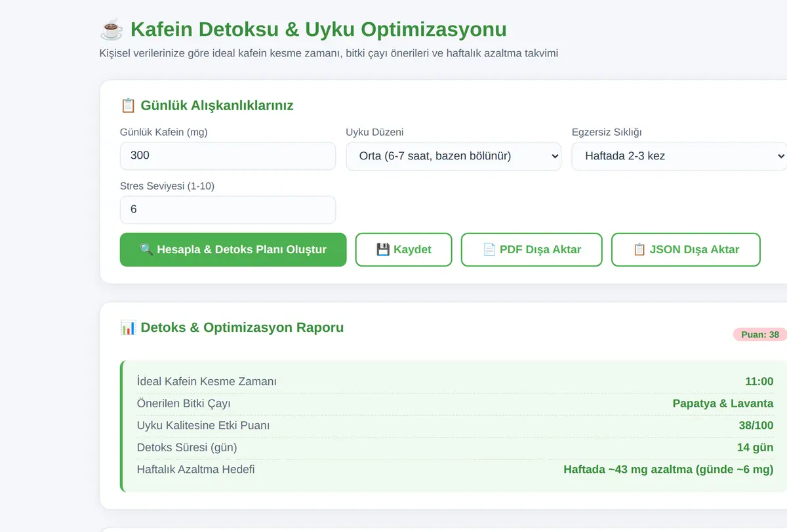Click the Haftalık Azaltma Hedefi label
The width and height of the screenshot is (787, 532).
point(196,470)
